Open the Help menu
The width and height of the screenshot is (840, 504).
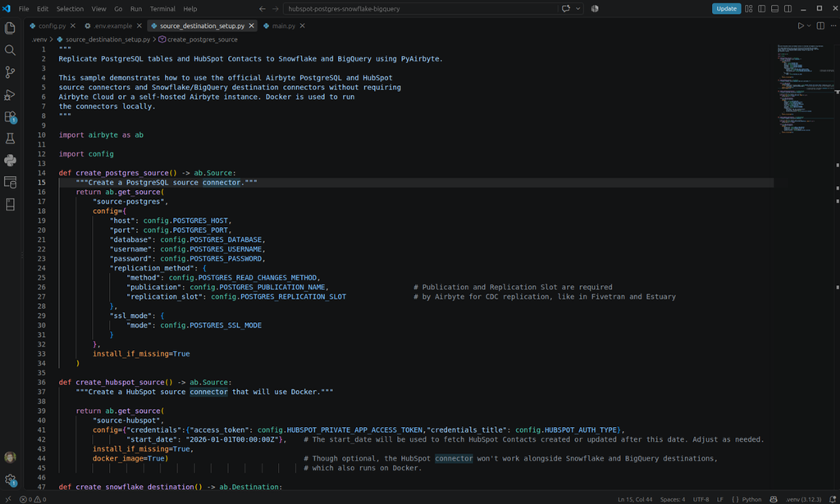[x=190, y=8]
